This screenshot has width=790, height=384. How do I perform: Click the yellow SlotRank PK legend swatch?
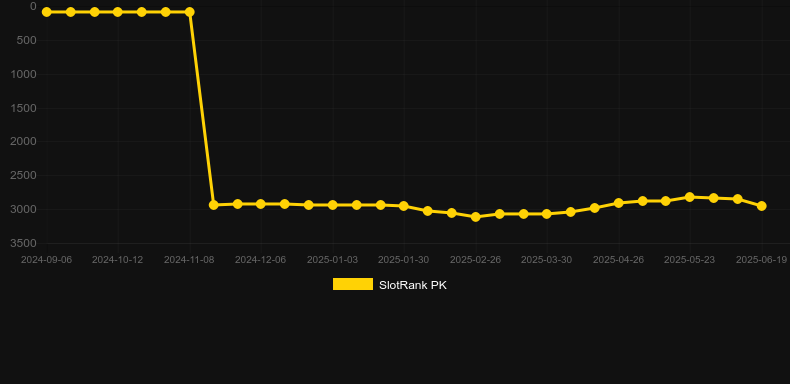coord(353,284)
